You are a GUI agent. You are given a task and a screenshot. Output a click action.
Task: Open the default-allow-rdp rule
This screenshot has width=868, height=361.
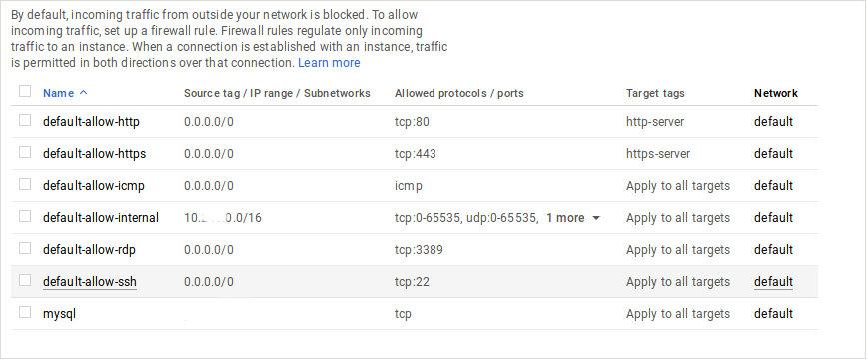[x=89, y=250]
